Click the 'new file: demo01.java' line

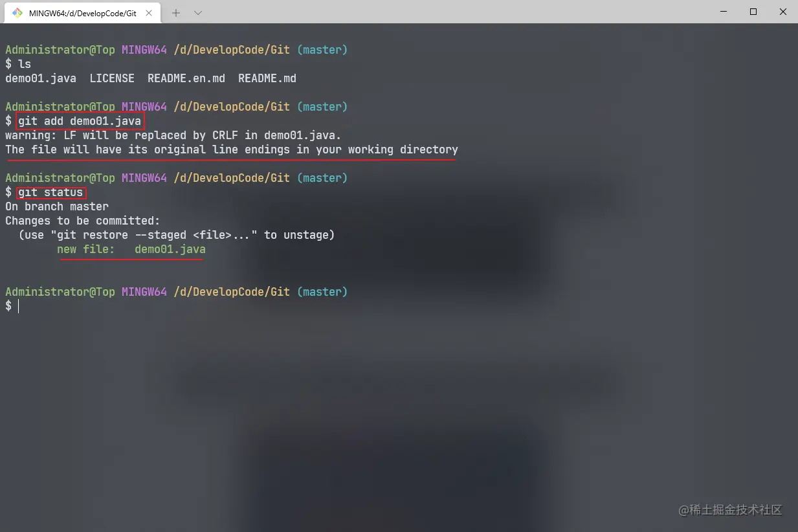pos(131,249)
